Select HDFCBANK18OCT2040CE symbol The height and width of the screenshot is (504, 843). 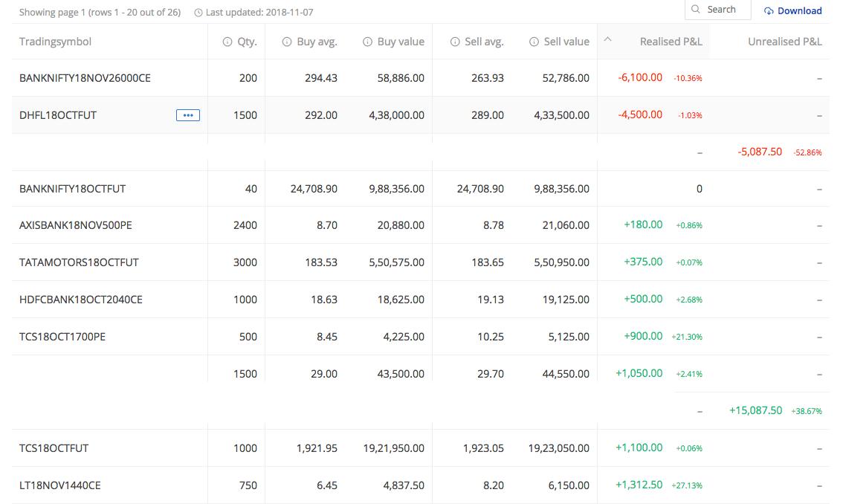[x=81, y=300]
